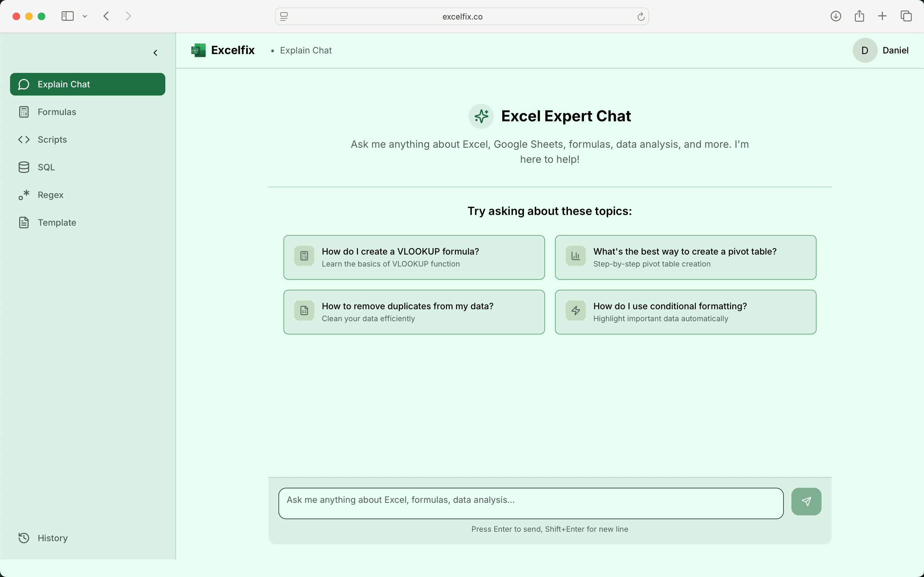
Task: Open a new tab with plus icon
Action: click(882, 16)
